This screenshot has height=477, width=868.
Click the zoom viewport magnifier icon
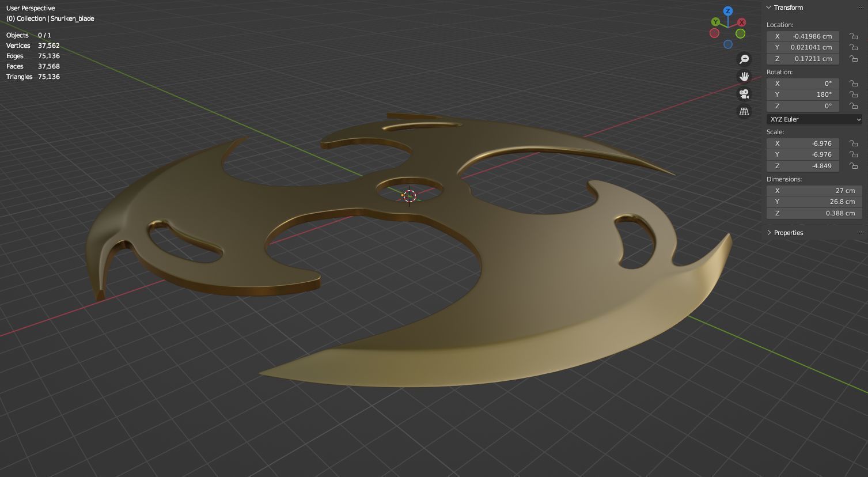[x=744, y=59]
